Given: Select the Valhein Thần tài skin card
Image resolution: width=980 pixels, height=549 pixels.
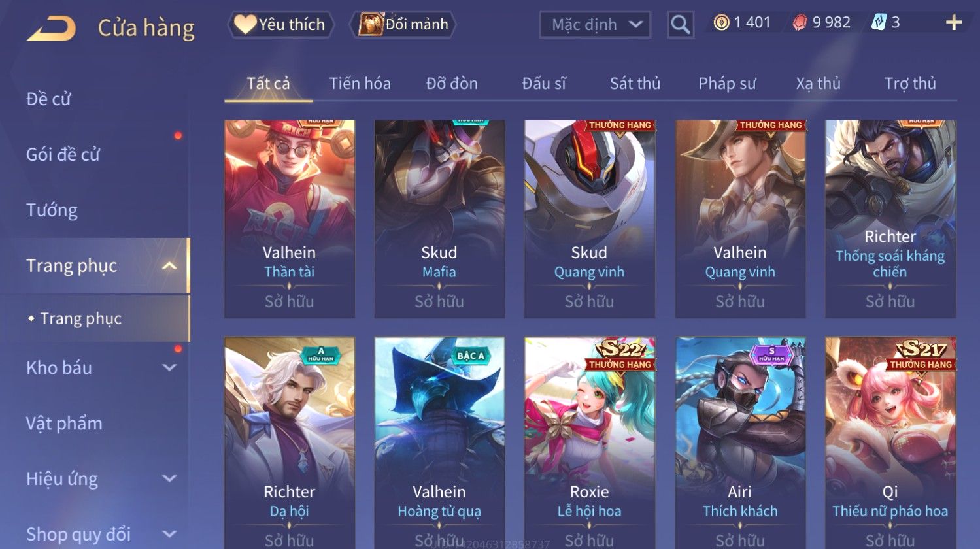Looking at the screenshot, I should tap(289, 219).
